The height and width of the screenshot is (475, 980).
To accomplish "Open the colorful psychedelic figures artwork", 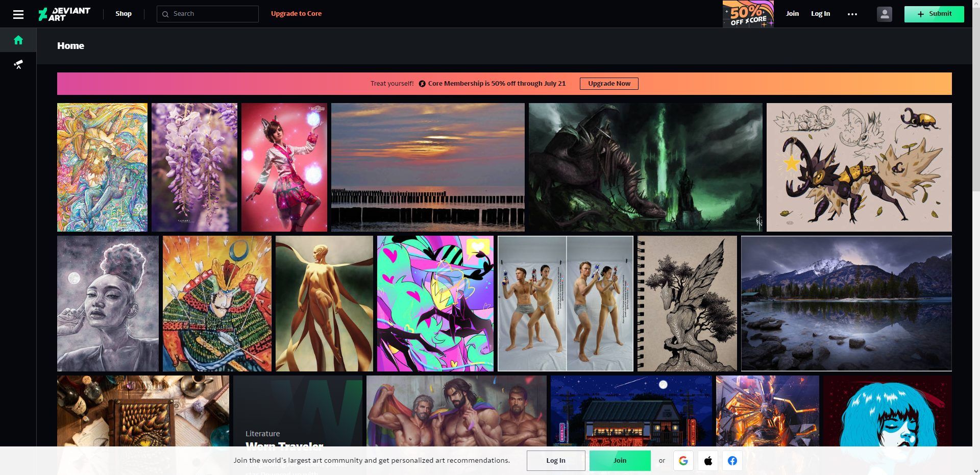I will (102, 167).
